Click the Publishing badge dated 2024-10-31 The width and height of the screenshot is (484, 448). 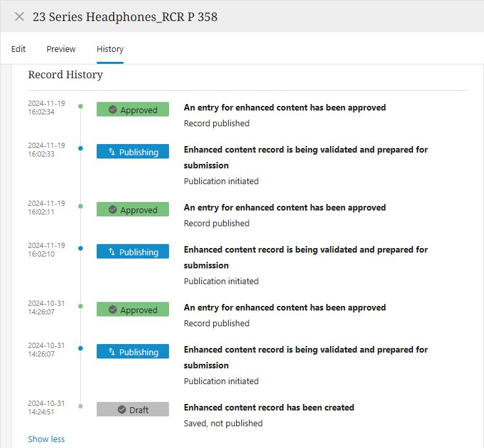(x=132, y=352)
